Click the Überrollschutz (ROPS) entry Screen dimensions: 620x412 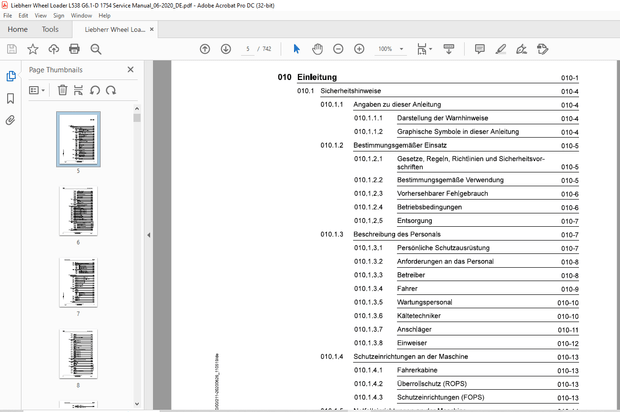pos(432,384)
